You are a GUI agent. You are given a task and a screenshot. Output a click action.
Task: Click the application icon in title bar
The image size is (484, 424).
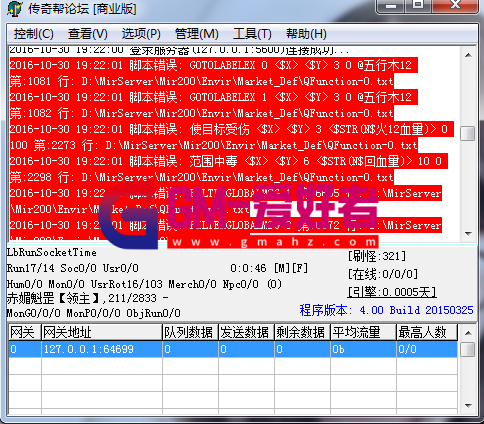(x=15, y=8)
